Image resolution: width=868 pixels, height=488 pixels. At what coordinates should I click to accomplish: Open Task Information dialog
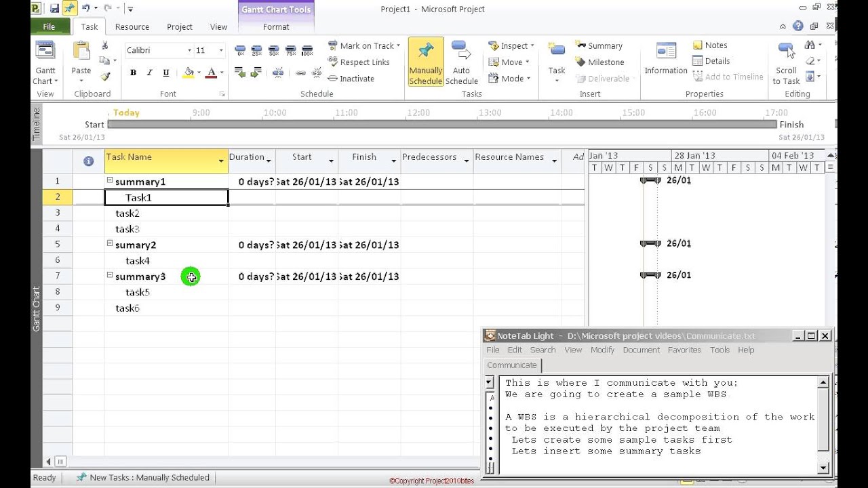[666, 58]
